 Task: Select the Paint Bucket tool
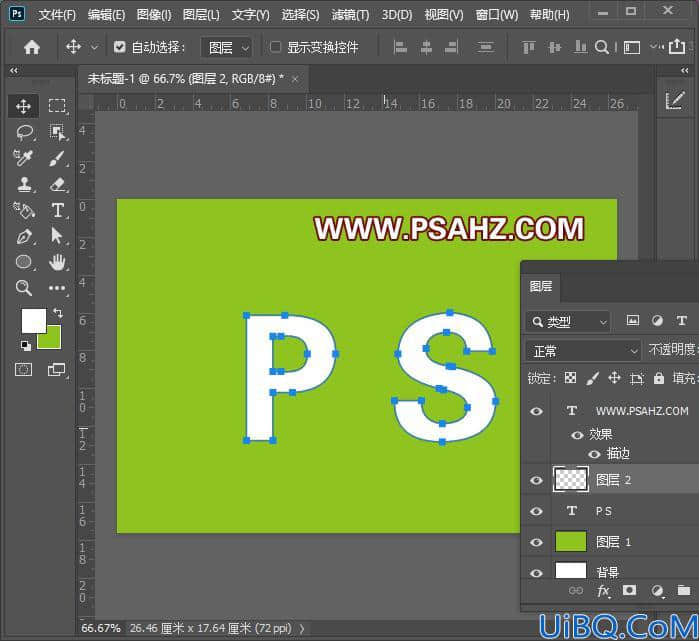coord(24,210)
